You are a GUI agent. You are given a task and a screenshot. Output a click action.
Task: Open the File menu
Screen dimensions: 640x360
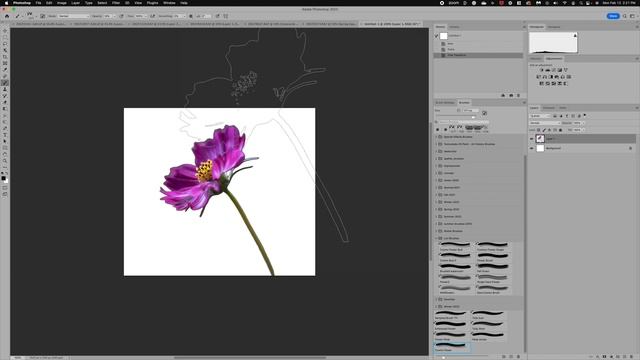tap(38, 2)
